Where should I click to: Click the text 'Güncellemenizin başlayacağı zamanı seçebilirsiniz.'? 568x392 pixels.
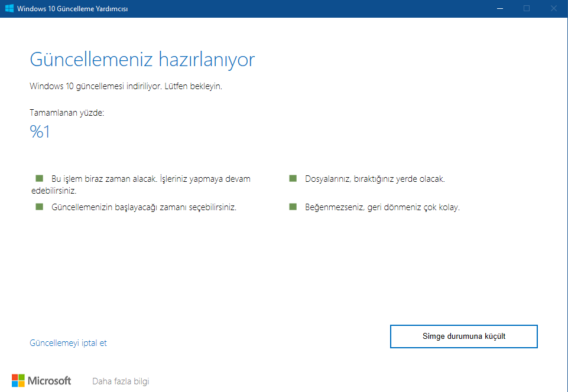144,207
